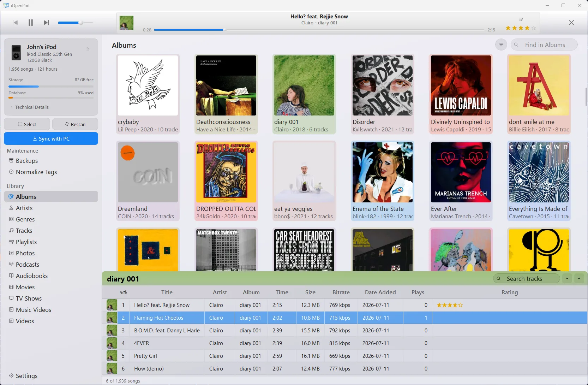Select the track How (demo)
The height and width of the screenshot is (385, 588).
[x=345, y=369]
